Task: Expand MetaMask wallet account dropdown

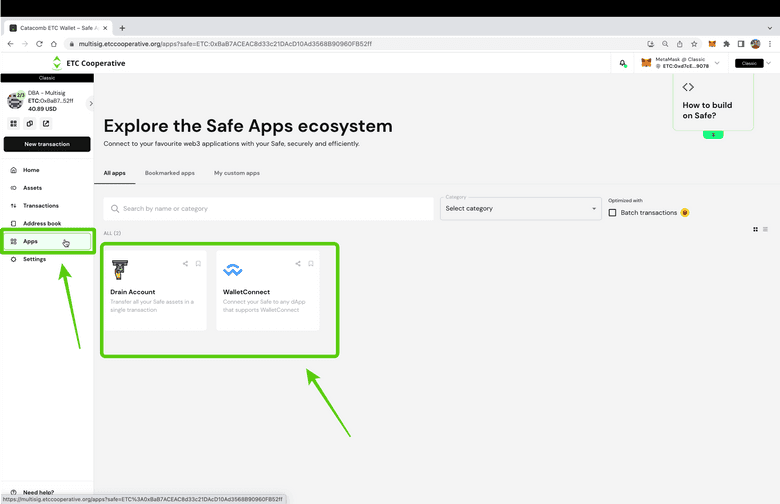Action: (717, 63)
